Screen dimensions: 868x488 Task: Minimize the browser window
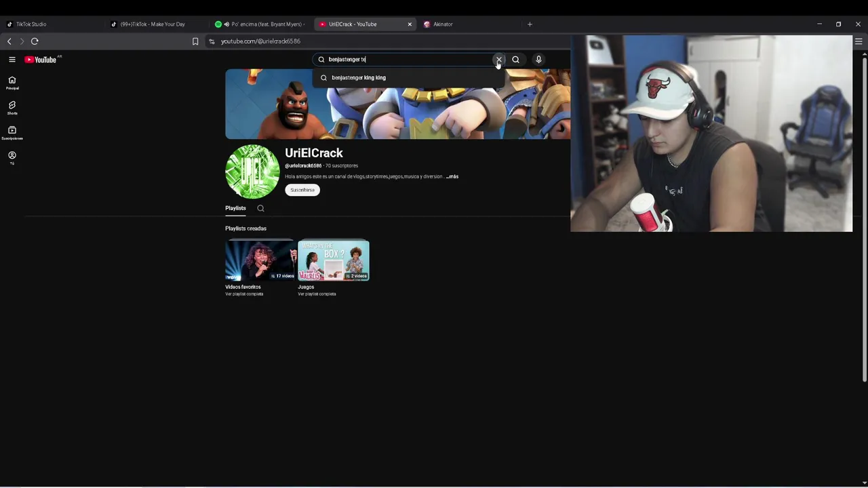[x=819, y=24]
